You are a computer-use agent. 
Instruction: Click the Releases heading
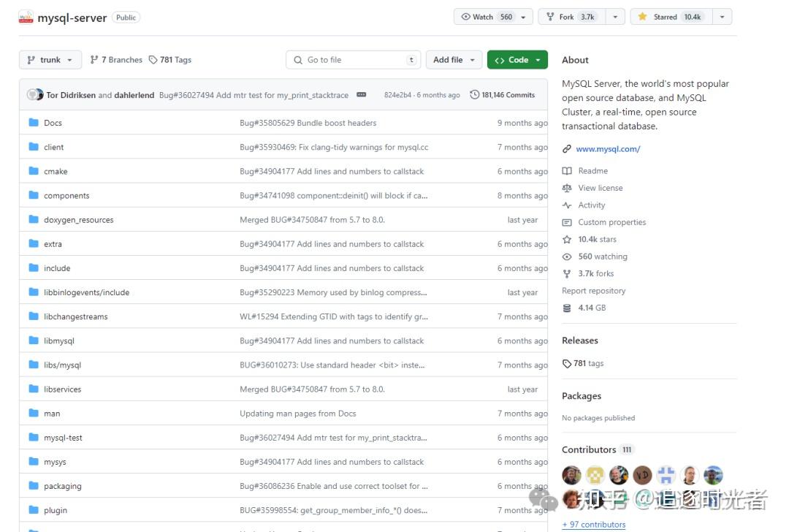(579, 341)
